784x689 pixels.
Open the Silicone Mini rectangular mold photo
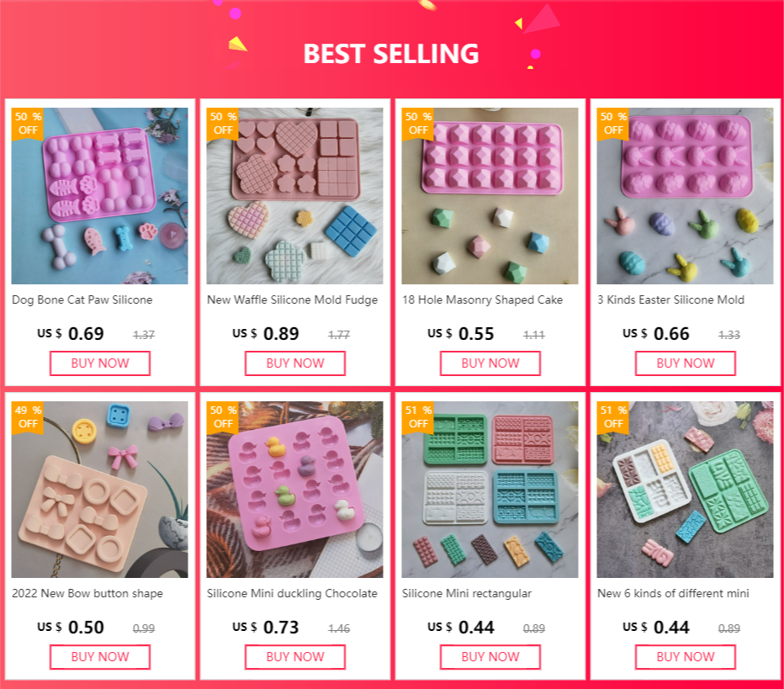[490, 490]
